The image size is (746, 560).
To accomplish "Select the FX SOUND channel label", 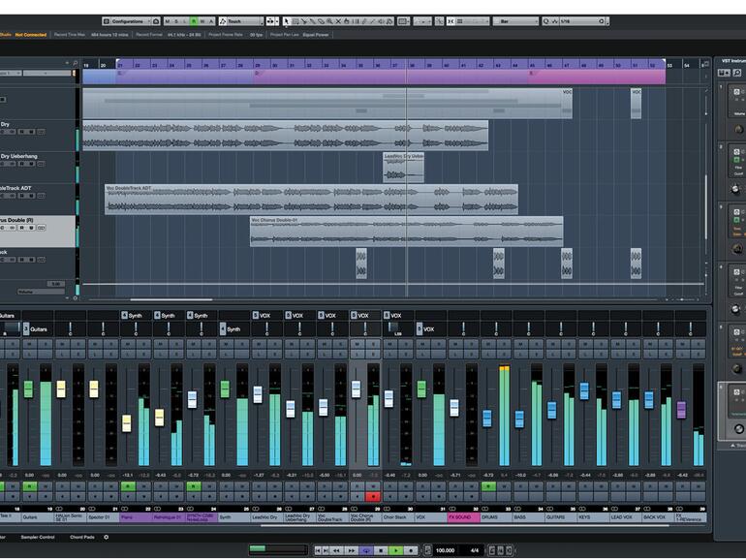I will [x=463, y=517].
